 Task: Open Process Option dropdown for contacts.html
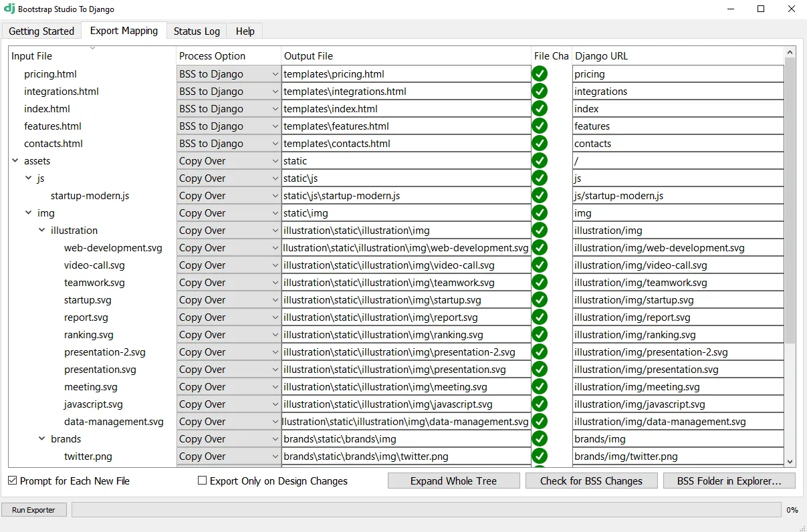229,143
